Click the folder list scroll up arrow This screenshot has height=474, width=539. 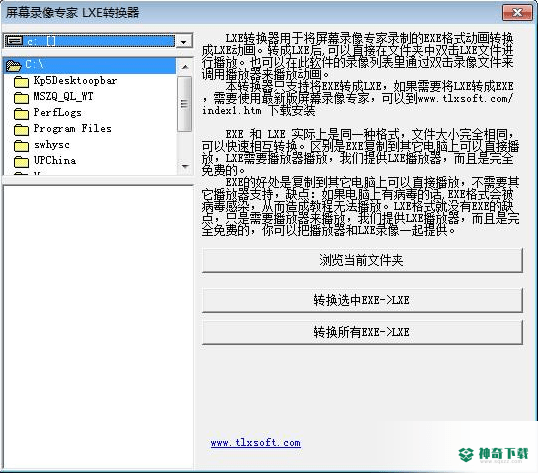coord(185,67)
